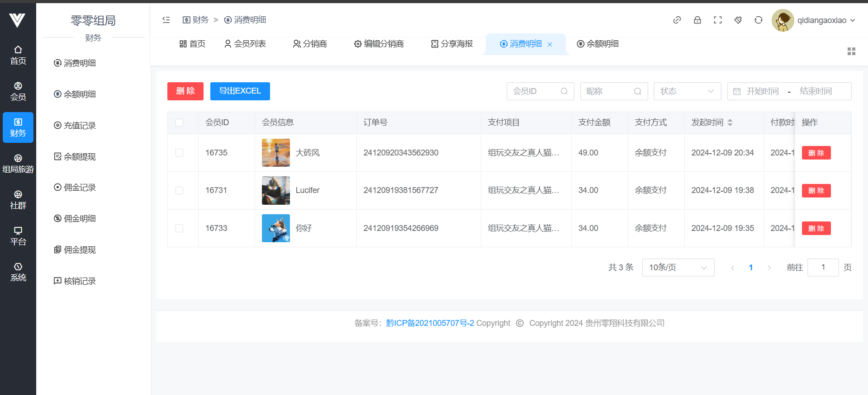Click the 会员ID search field
868x395 pixels.
click(536, 91)
